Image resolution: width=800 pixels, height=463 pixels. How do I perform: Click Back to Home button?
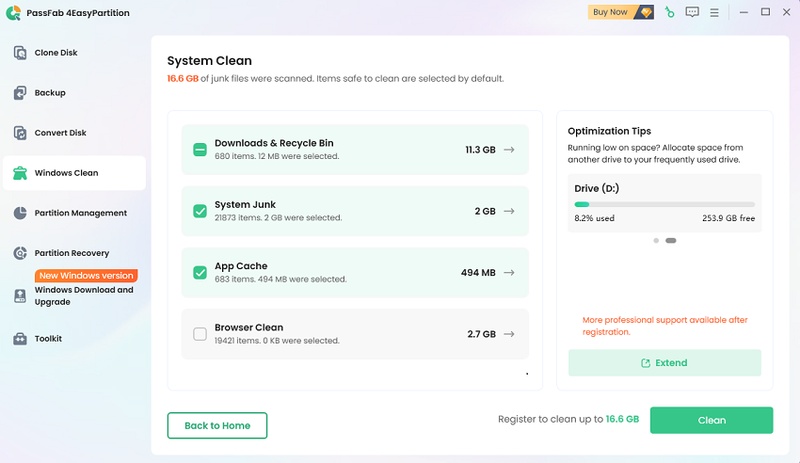point(217,425)
